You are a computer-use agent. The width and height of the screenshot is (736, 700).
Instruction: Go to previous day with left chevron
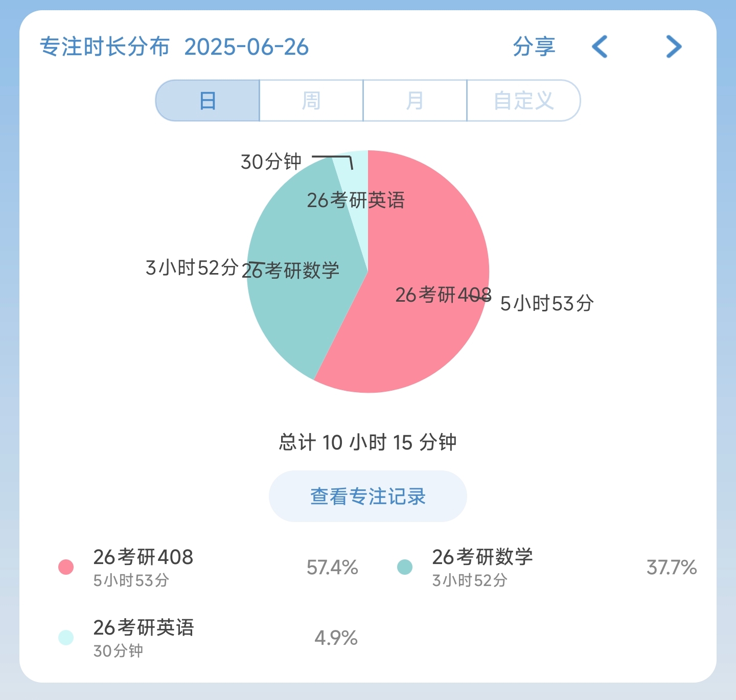coord(600,47)
